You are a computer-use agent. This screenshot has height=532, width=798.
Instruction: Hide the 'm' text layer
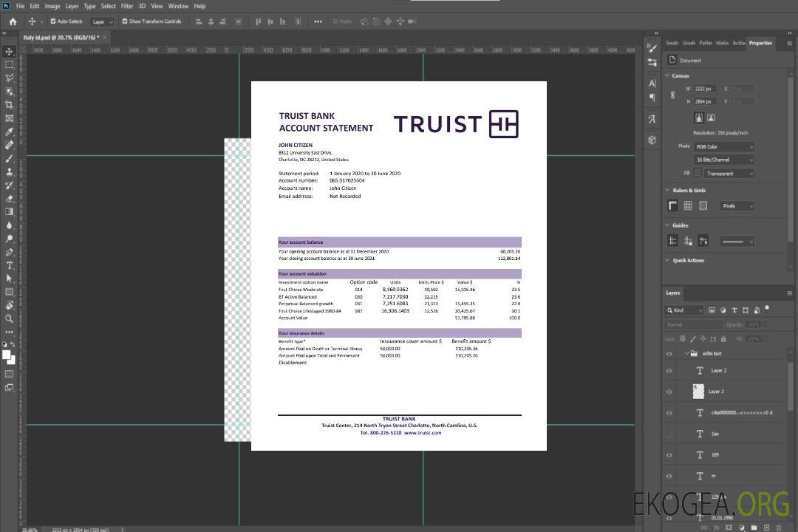coord(669,477)
